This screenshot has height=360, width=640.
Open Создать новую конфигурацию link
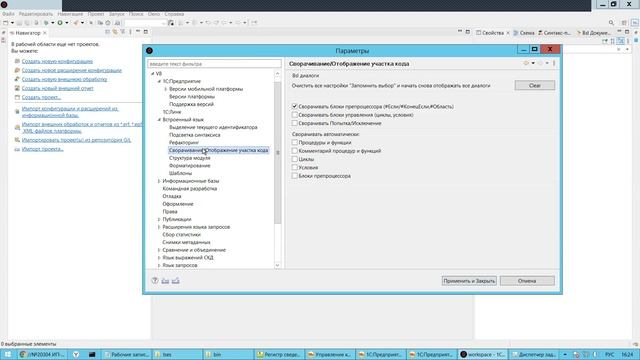click(57, 61)
